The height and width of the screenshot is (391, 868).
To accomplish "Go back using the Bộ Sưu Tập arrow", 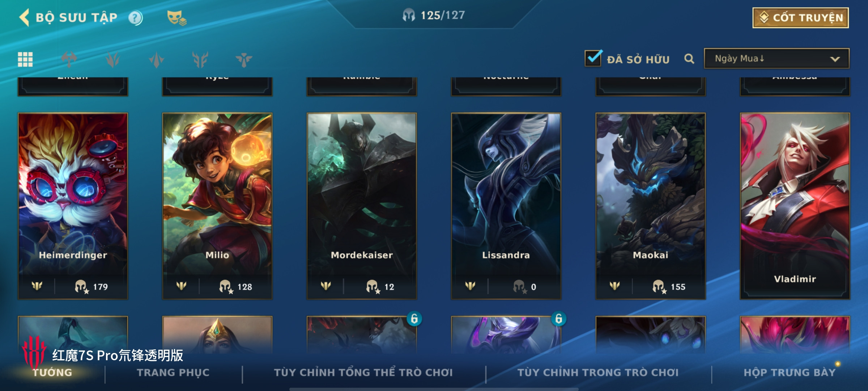I will 24,17.
